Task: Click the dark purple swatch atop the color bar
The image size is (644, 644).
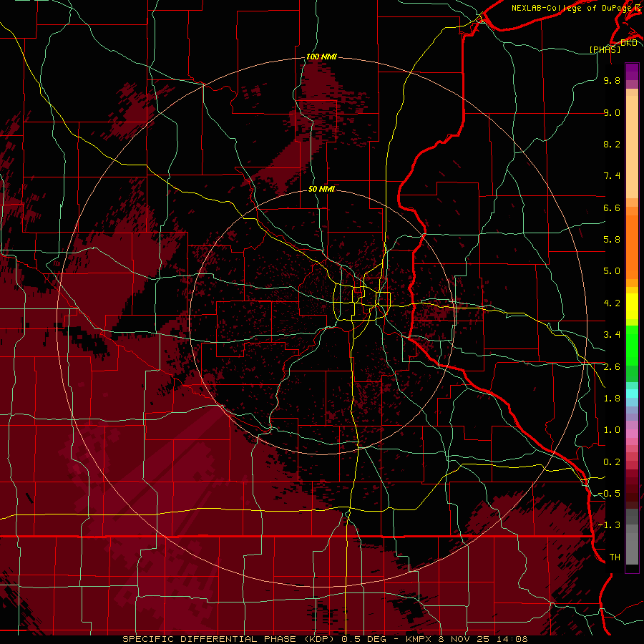Action: (632, 72)
